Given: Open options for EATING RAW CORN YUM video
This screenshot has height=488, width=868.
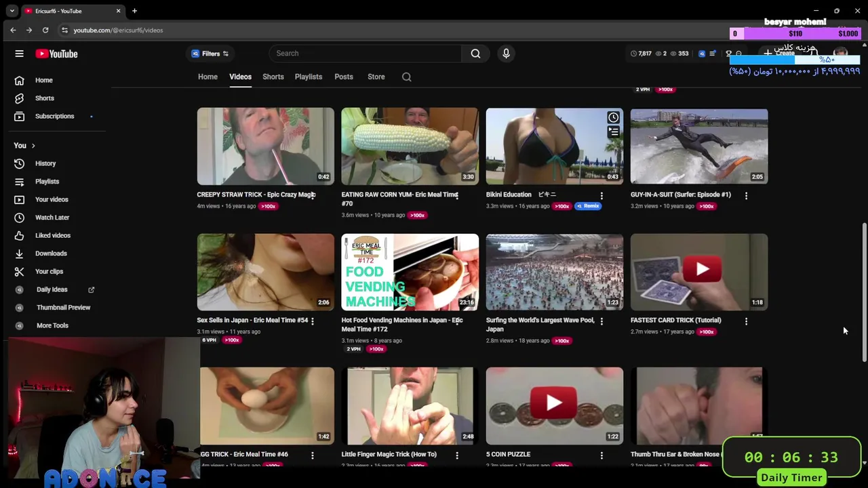Looking at the screenshot, I should point(457,195).
